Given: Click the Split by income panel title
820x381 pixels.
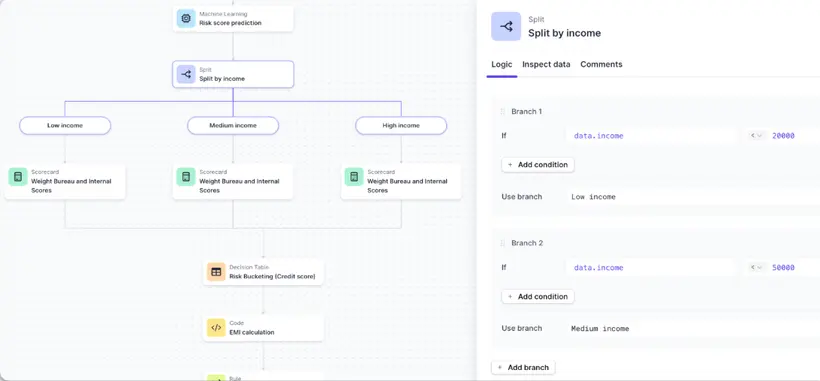Looking at the screenshot, I should (x=564, y=33).
